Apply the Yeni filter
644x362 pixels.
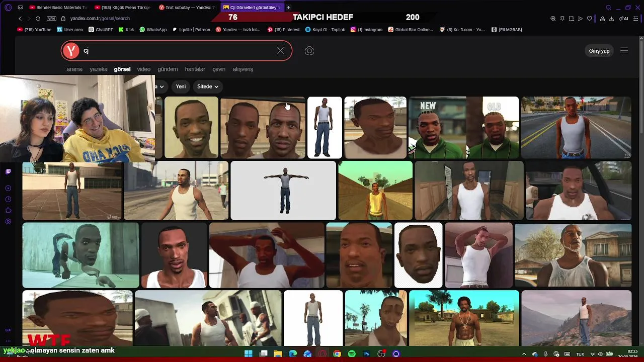pyautogui.click(x=181, y=86)
